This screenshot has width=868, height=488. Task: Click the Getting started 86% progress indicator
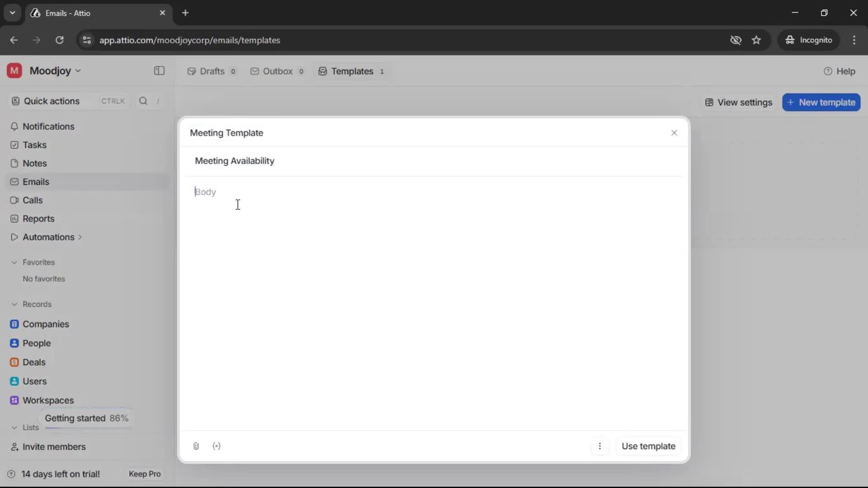click(87, 418)
